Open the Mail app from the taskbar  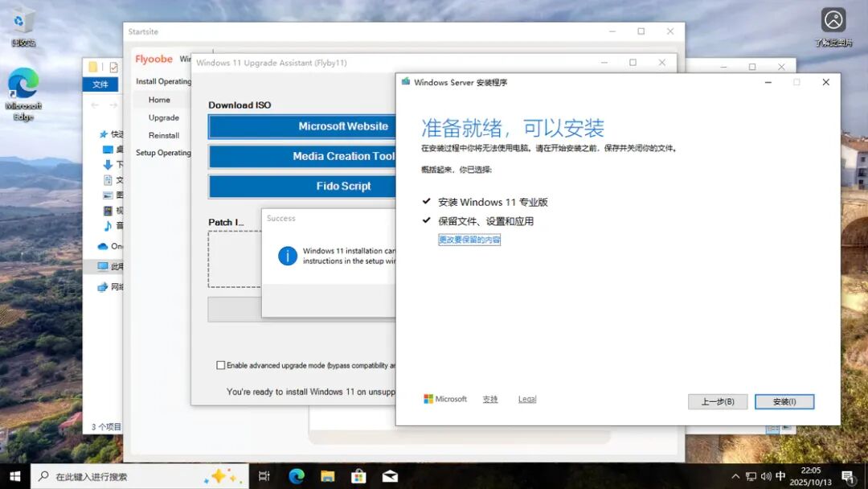[389, 475]
